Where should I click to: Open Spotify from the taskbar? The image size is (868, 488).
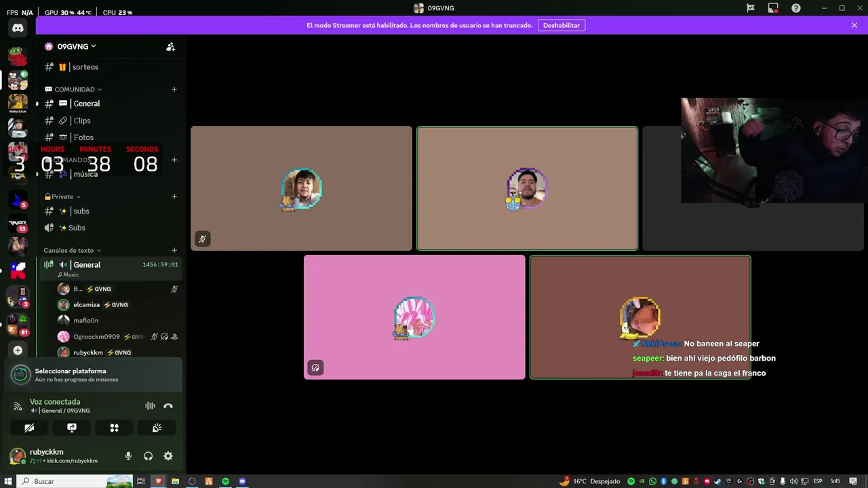coord(226,481)
